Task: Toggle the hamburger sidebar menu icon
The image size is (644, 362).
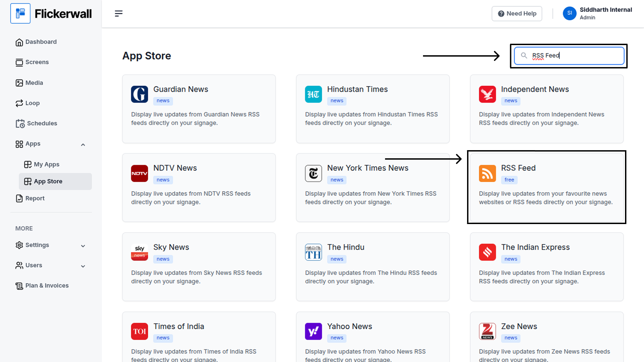Action: (x=119, y=14)
